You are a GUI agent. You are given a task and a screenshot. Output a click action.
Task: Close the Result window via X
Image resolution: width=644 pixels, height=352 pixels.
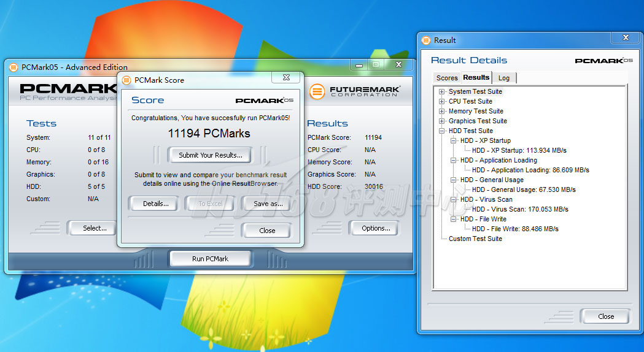(626, 37)
